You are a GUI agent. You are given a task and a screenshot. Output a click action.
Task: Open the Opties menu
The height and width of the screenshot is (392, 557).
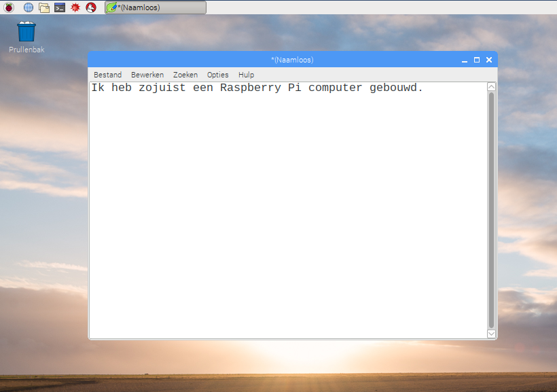pyautogui.click(x=217, y=75)
